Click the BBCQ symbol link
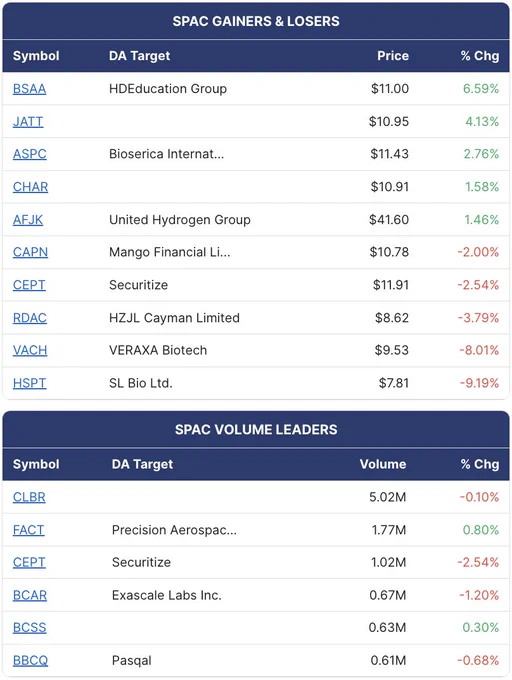512x680 pixels. [30, 660]
